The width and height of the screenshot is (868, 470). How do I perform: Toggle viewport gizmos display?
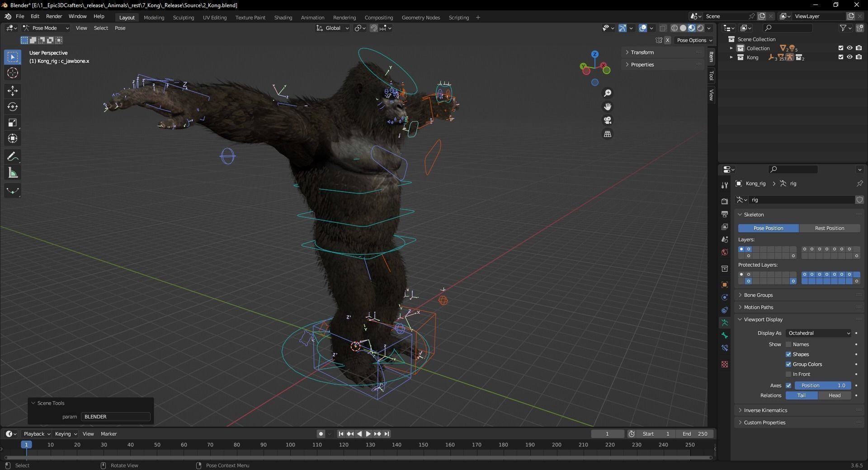623,28
